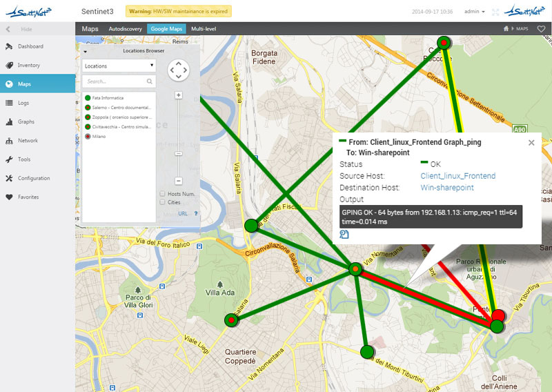Click the help question mark next to URL

(196, 213)
